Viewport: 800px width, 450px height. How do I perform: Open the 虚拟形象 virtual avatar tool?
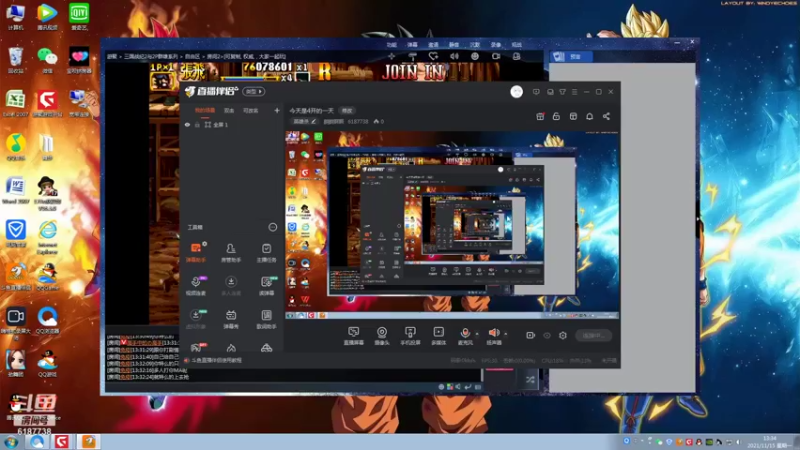196,319
